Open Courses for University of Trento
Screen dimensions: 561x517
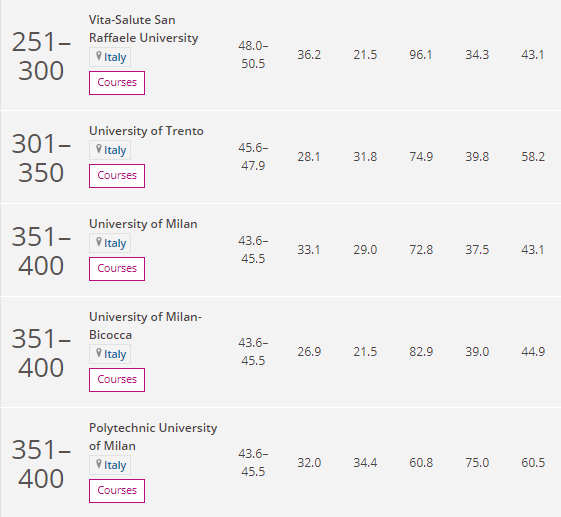pos(117,176)
